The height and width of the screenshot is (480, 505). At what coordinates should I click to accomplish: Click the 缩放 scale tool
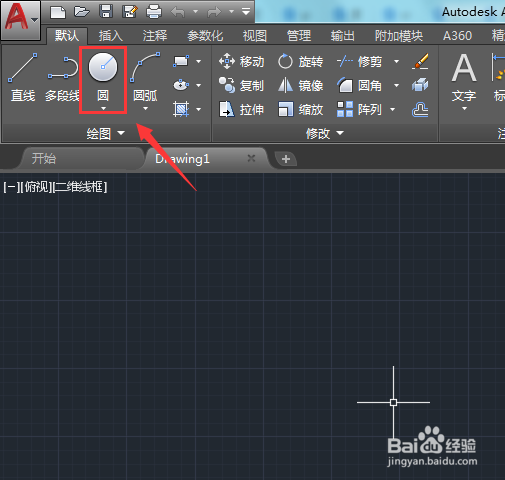(300, 109)
